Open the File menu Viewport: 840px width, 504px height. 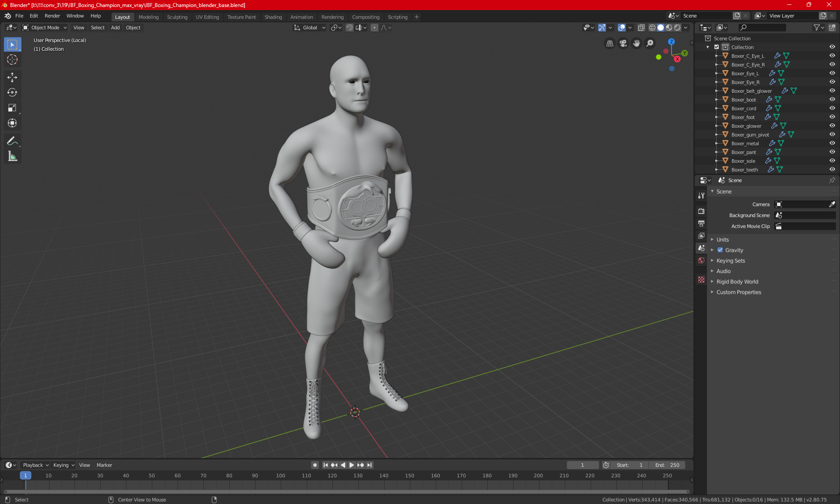point(19,16)
